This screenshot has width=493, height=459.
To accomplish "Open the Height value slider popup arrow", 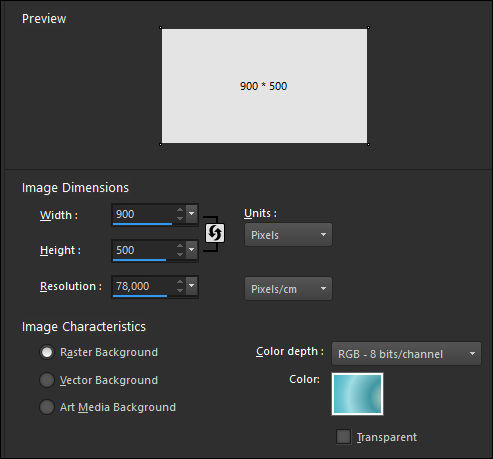I will coord(192,250).
